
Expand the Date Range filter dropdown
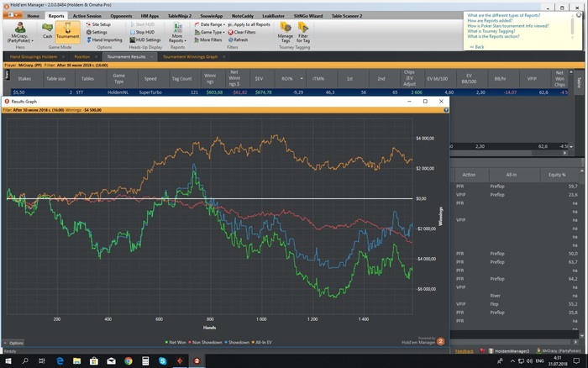tap(210, 24)
